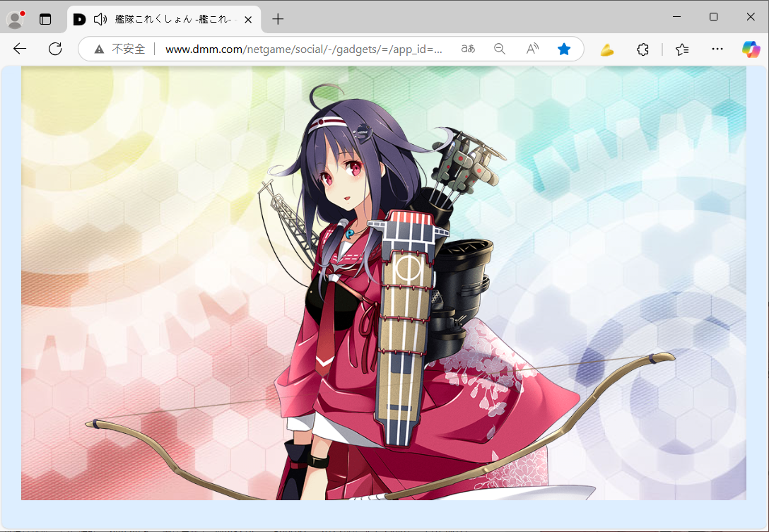The image size is (769, 532).
Task: Open a new tab with plus button
Action: (278, 19)
